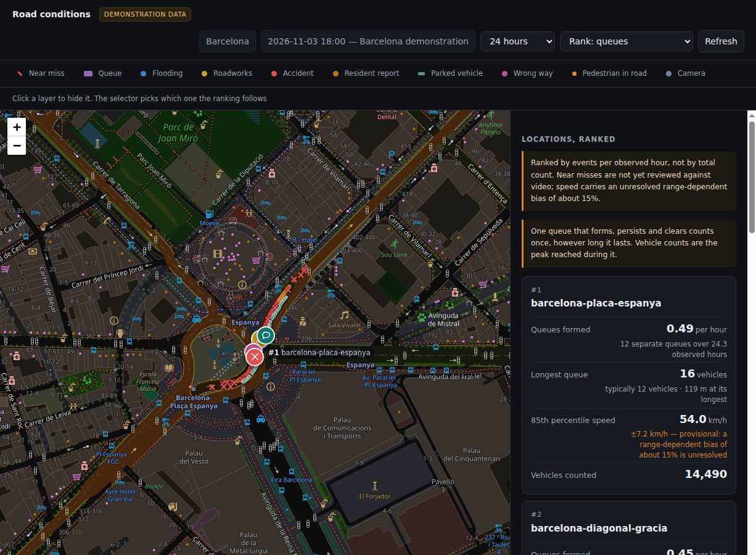
Task: Click the Pl Espanya FGC station icon
Action: click(x=111, y=445)
